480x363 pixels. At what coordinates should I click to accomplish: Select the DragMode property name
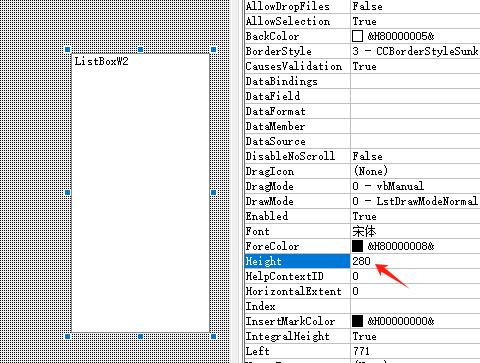point(269,186)
